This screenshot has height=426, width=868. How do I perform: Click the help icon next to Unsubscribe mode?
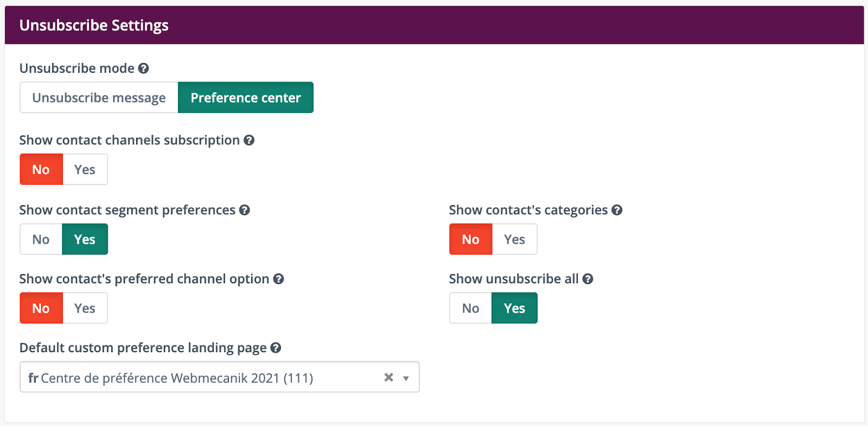click(143, 68)
